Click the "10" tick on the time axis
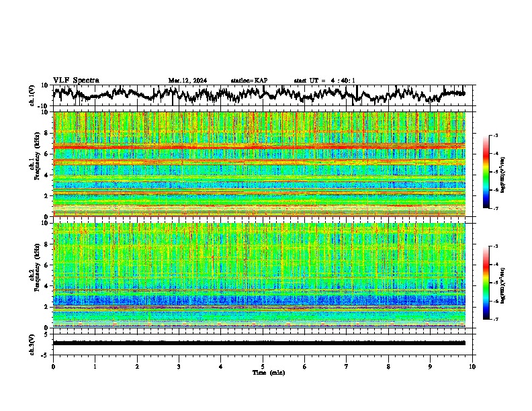Screen dimensions: 532x411 [x=472, y=367]
